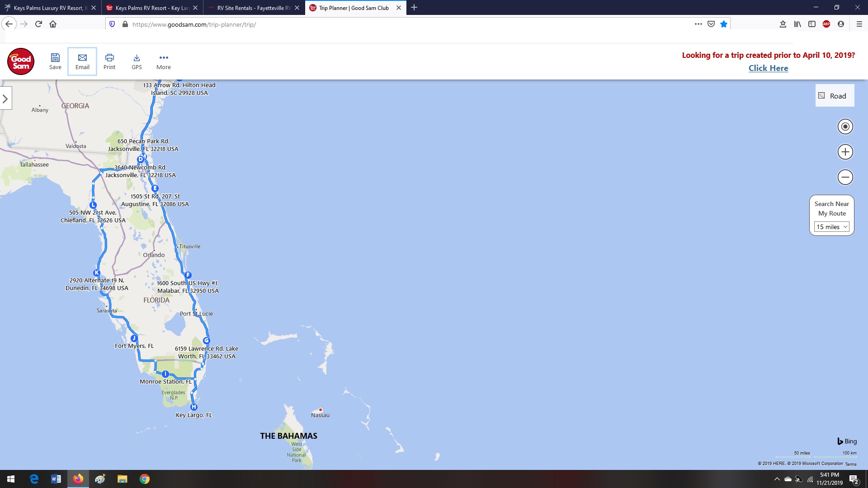This screenshot has width=868, height=488.
Task: Open the Windows Start menu
Action: tap(11, 479)
